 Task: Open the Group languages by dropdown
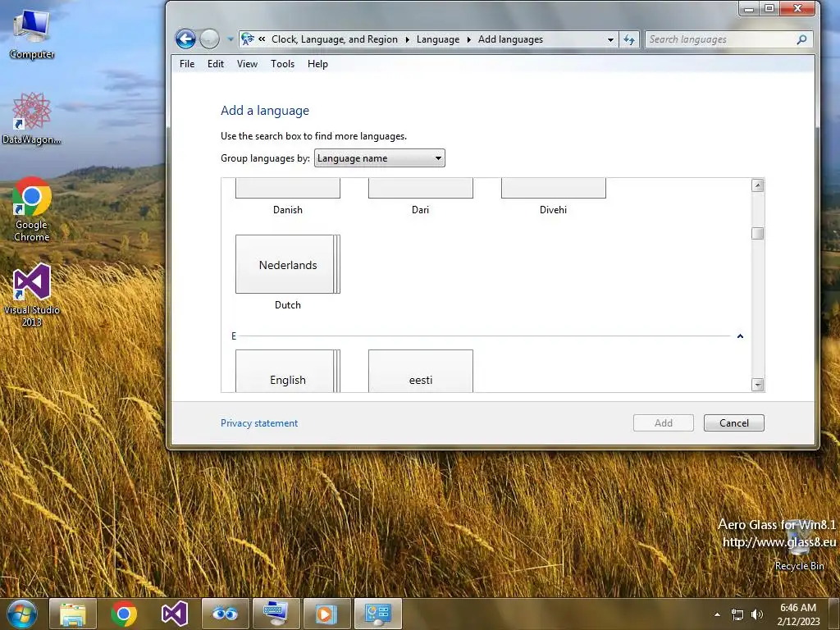tap(379, 158)
